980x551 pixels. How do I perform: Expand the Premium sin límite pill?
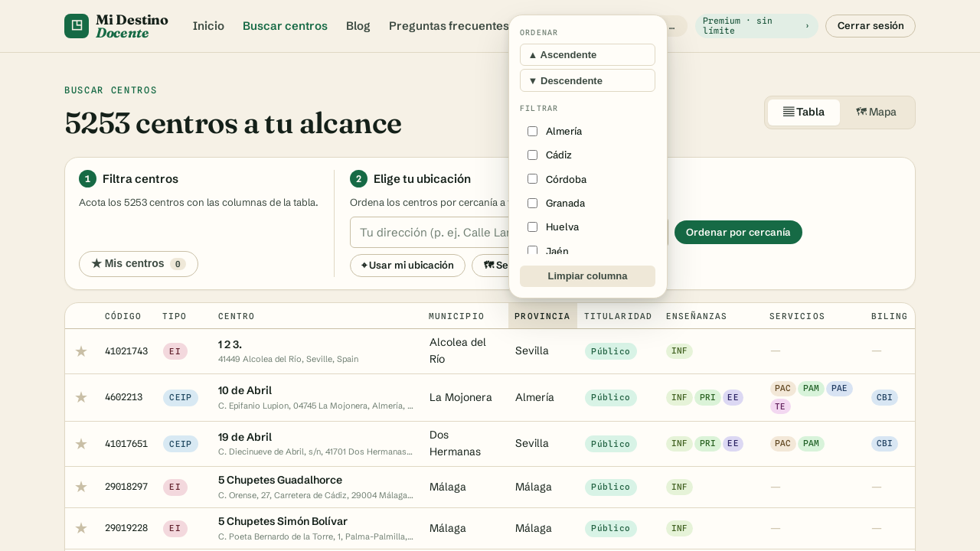(756, 26)
